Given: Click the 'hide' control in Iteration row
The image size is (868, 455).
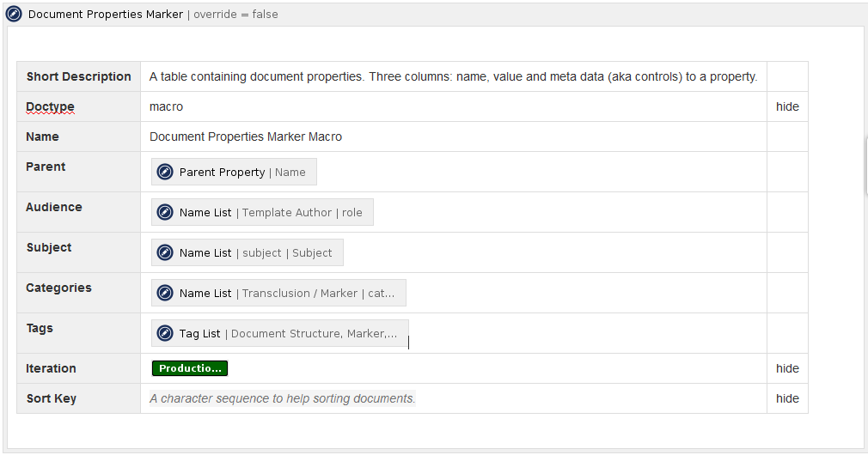Looking at the screenshot, I should [787, 368].
